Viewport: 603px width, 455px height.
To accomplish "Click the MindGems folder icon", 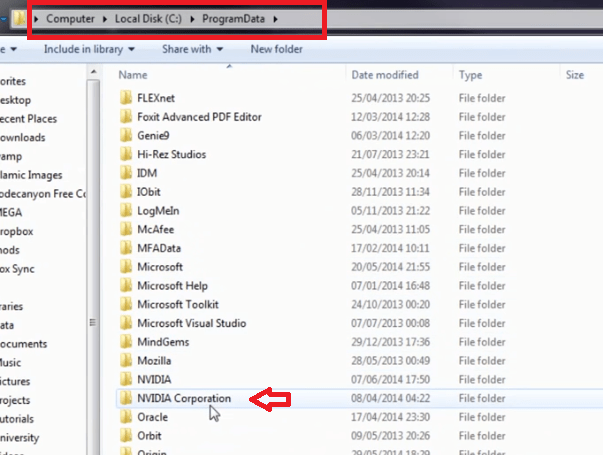I will point(125,342).
